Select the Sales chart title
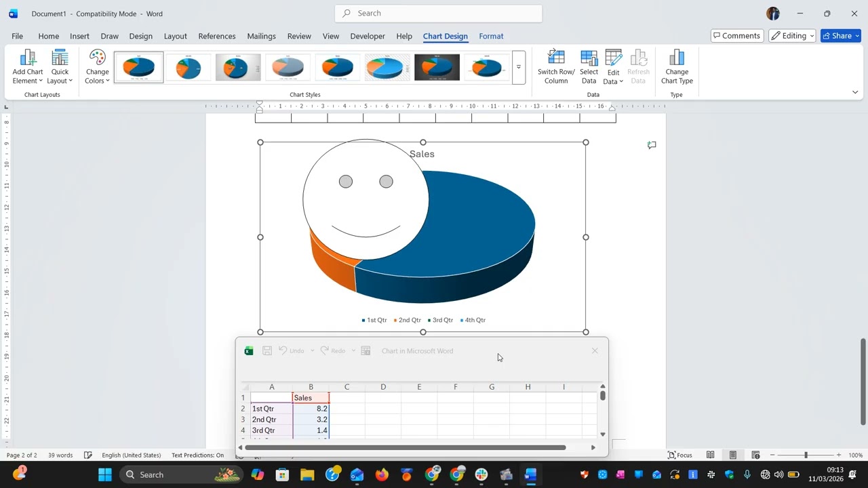868x488 pixels. click(x=422, y=154)
